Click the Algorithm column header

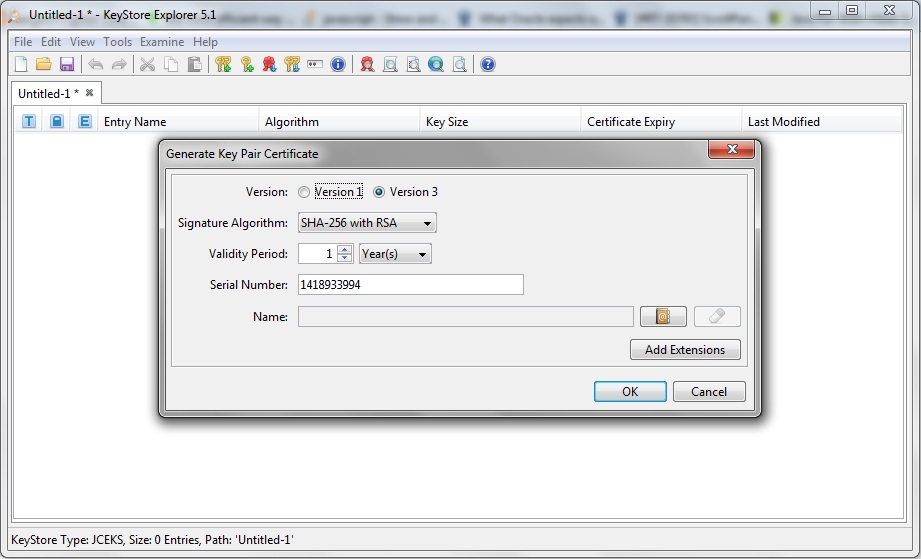[340, 122]
